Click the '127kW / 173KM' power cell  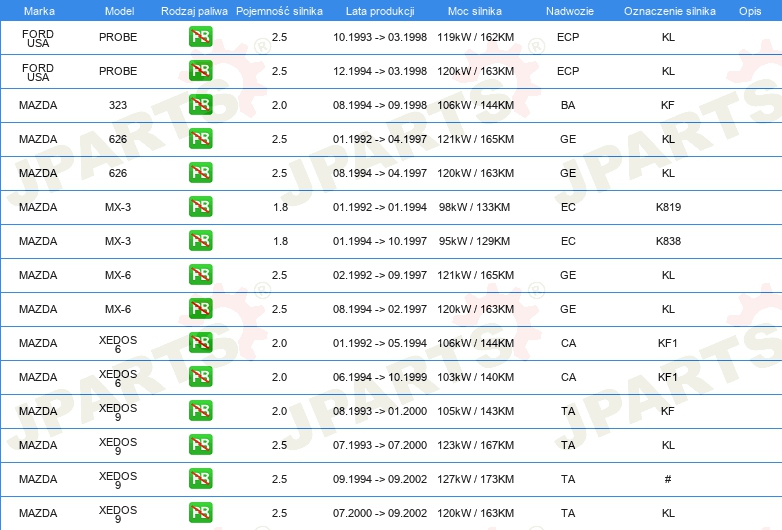475,479
